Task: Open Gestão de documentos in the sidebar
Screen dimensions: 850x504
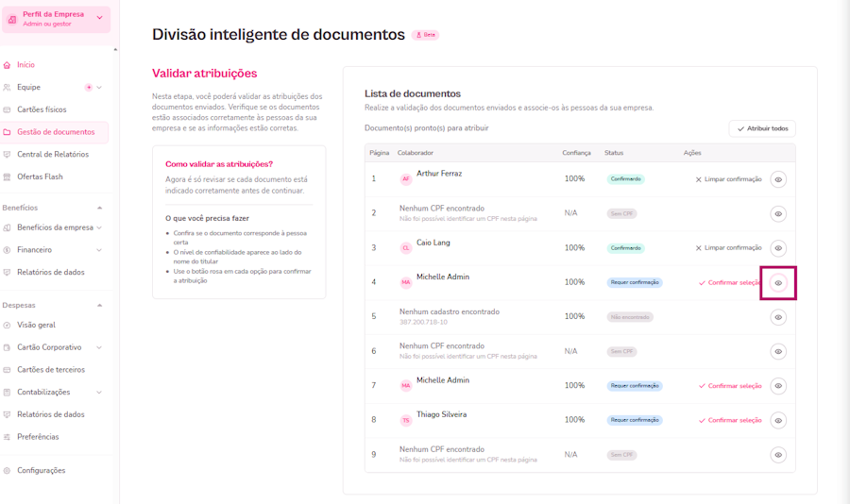Action: click(x=54, y=132)
